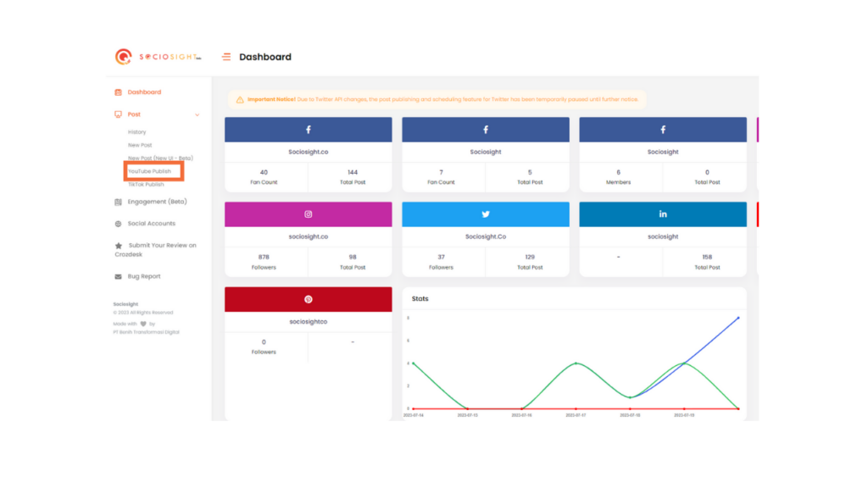Click the 2023-07-16 x-axis label

pos(522,415)
